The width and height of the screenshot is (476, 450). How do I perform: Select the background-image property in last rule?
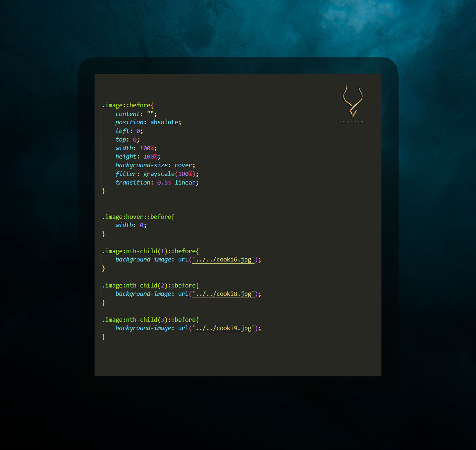pos(143,328)
